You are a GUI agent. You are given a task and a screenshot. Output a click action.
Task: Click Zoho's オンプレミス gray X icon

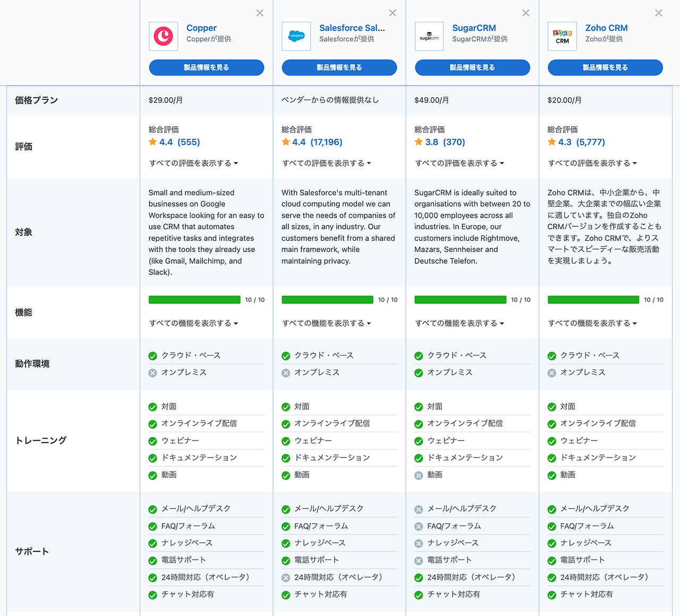pos(552,373)
